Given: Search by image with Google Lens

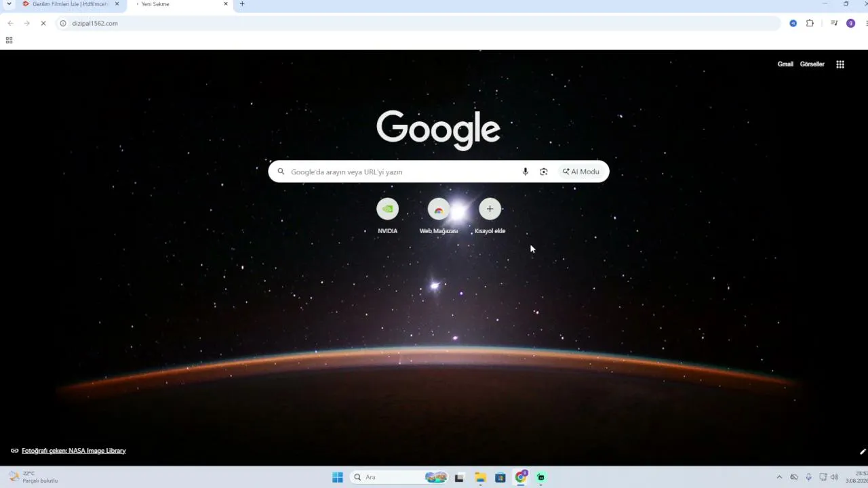Looking at the screenshot, I should click(x=543, y=171).
